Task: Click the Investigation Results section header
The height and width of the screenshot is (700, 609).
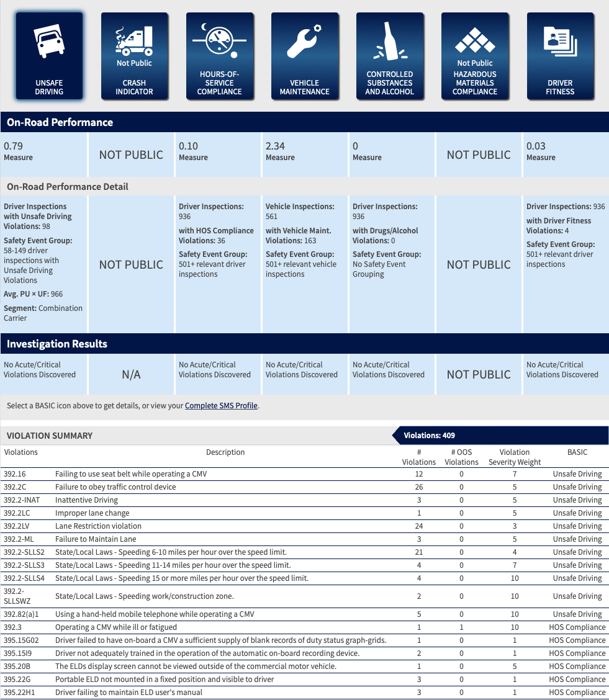Action: click(57, 344)
